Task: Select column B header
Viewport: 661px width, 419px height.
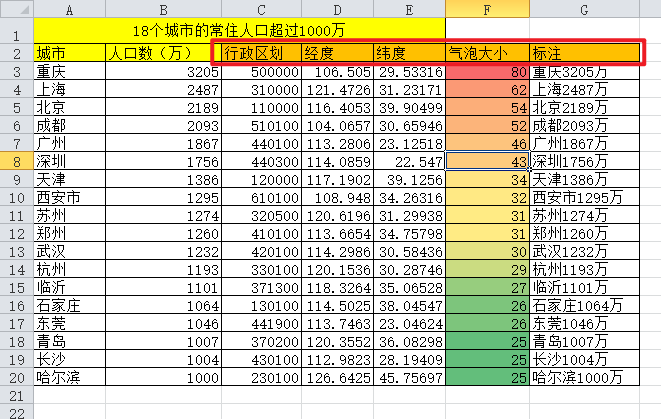Action: coord(164,9)
